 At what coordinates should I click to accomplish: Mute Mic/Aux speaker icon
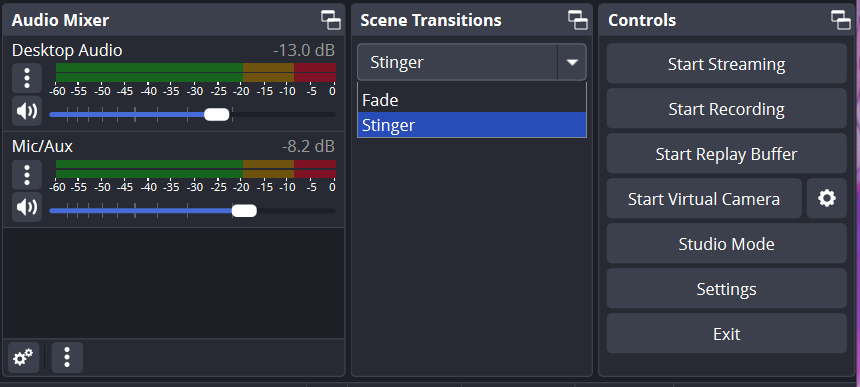(27, 207)
